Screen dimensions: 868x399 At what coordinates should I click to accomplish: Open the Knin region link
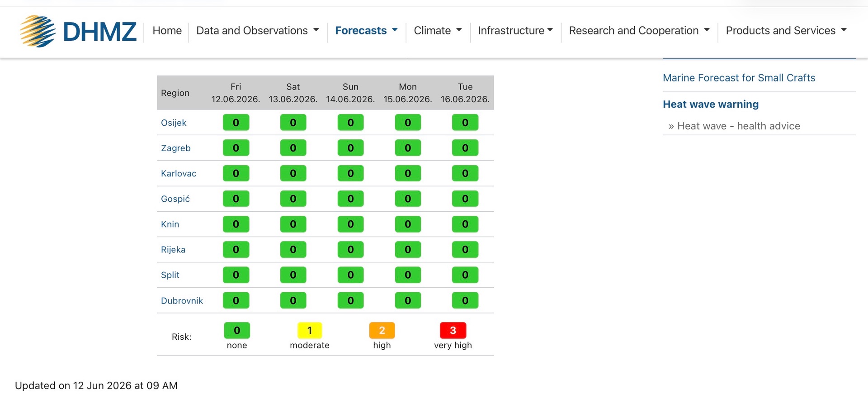coord(170,224)
